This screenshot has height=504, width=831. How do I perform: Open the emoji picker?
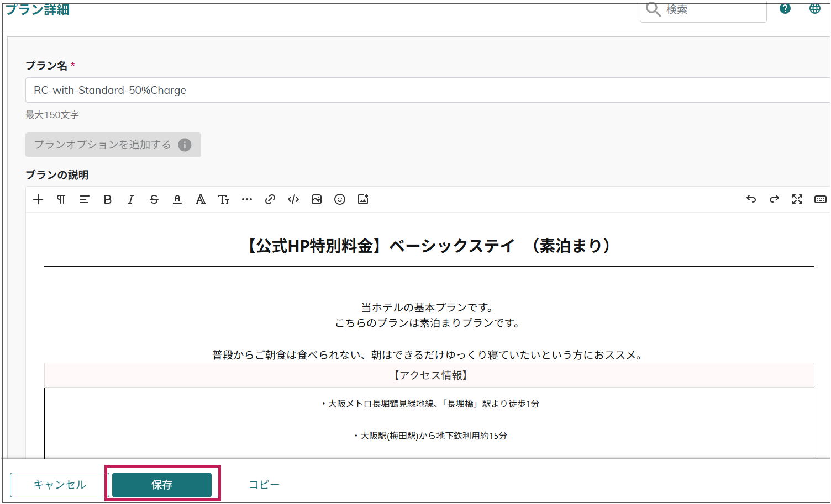[x=340, y=199]
